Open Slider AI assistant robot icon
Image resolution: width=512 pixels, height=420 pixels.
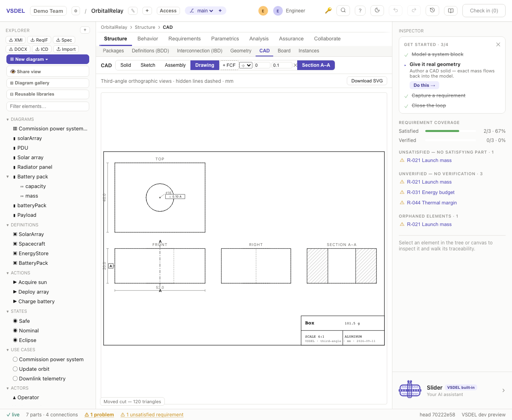410,389
